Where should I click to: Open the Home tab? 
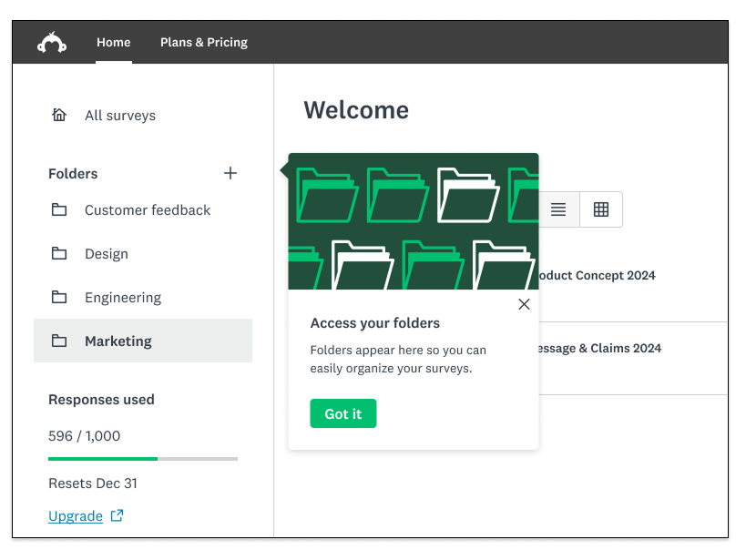(x=114, y=43)
